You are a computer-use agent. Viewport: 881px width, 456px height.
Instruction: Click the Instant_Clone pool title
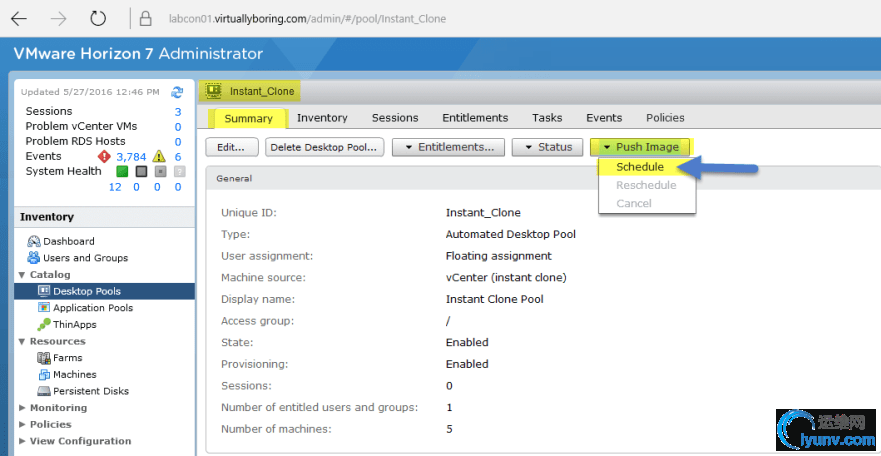[x=262, y=91]
